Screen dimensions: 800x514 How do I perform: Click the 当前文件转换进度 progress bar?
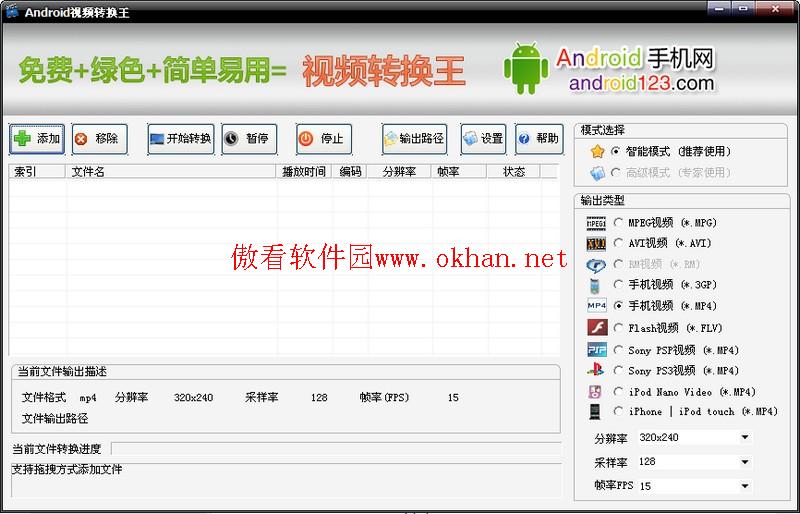pyautogui.click(x=336, y=449)
